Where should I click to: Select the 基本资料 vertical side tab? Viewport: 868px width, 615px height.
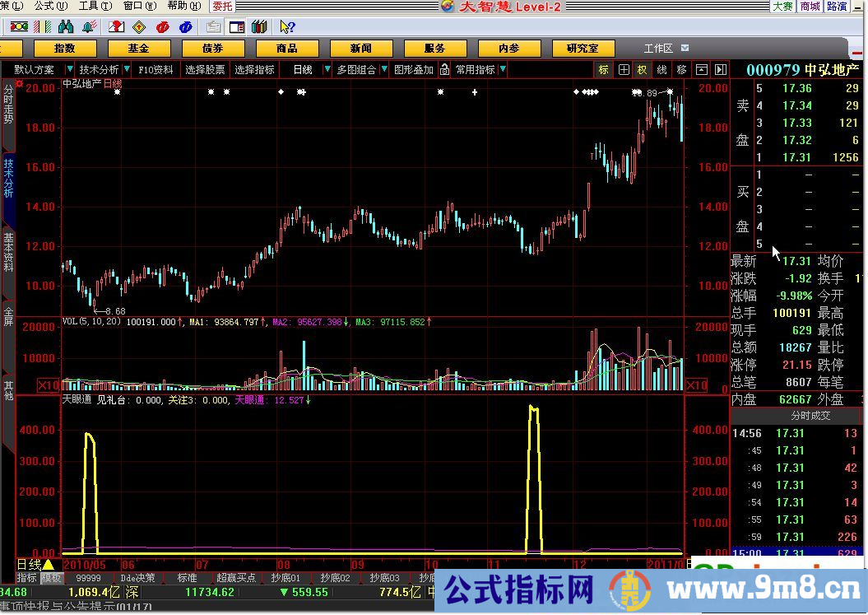[x=8, y=251]
